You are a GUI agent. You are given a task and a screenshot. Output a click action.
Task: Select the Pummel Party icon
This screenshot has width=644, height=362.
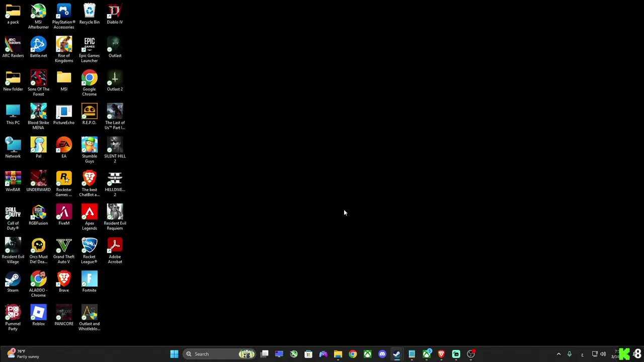pyautogui.click(x=13, y=318)
